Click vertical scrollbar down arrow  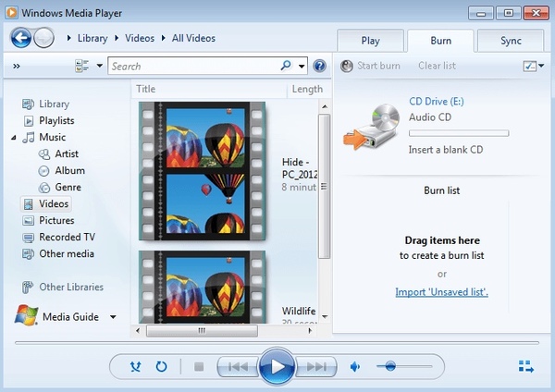pyautogui.click(x=325, y=317)
